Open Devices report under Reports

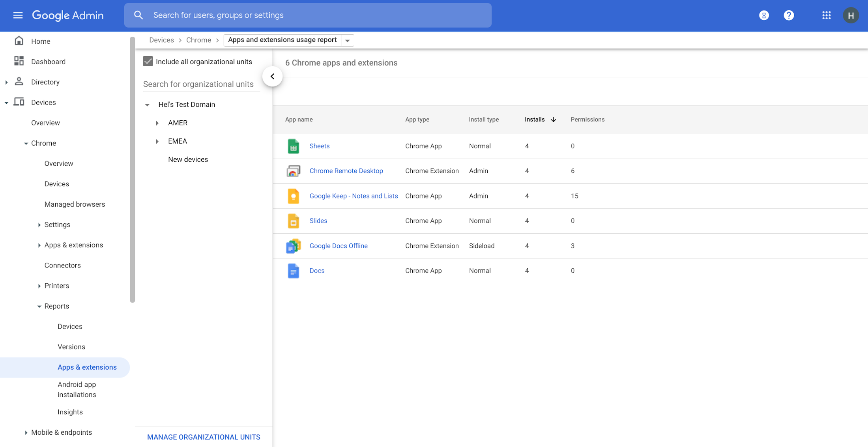pyautogui.click(x=70, y=326)
